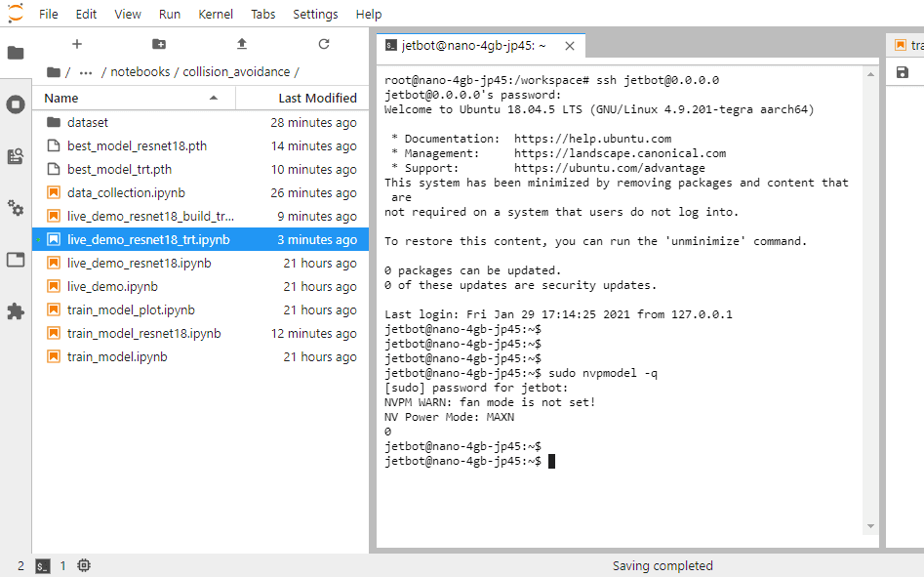
Task: Go to the collision_avoidance breadcrumb
Action: (236, 72)
